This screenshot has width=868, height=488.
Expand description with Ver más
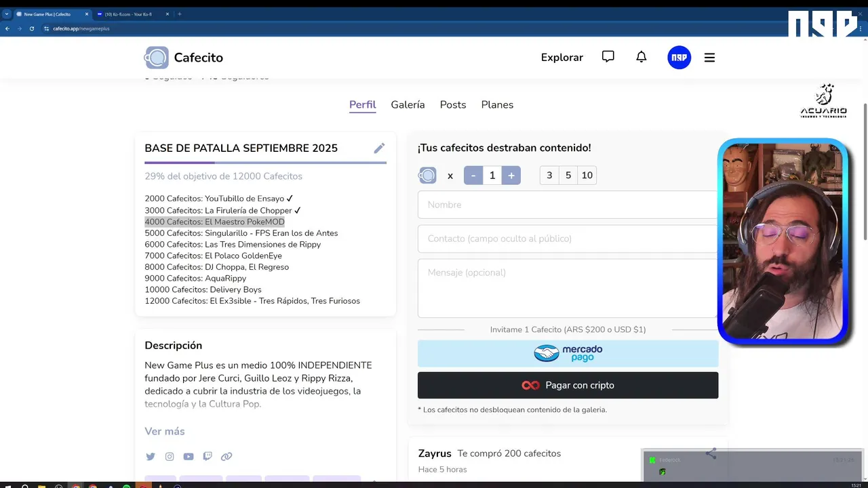pyautogui.click(x=165, y=431)
